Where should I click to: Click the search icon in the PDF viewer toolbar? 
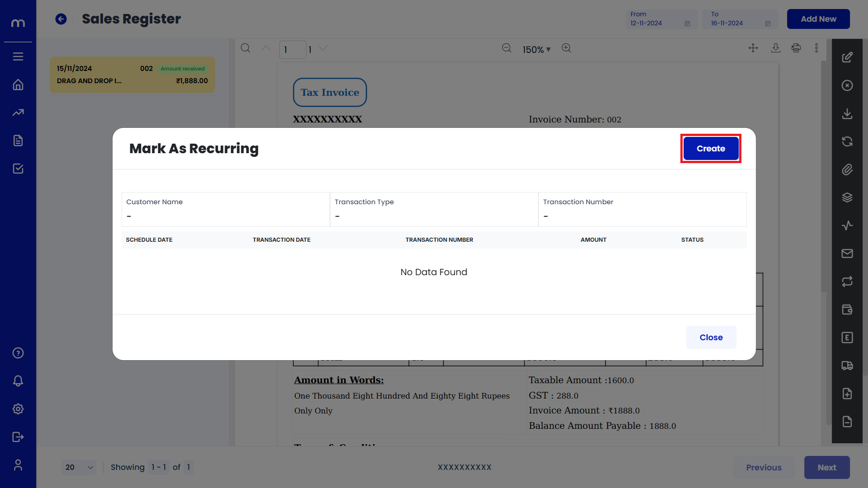coord(245,48)
